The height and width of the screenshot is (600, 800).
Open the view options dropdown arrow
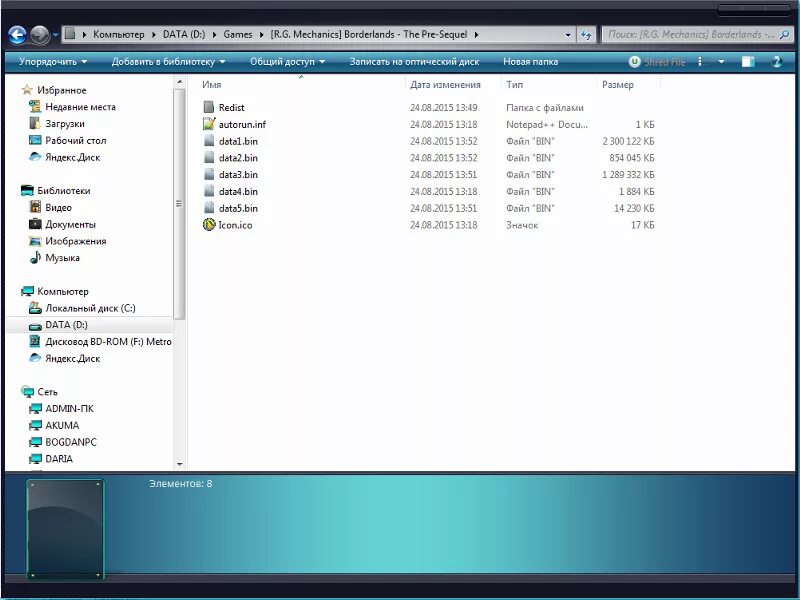point(721,62)
